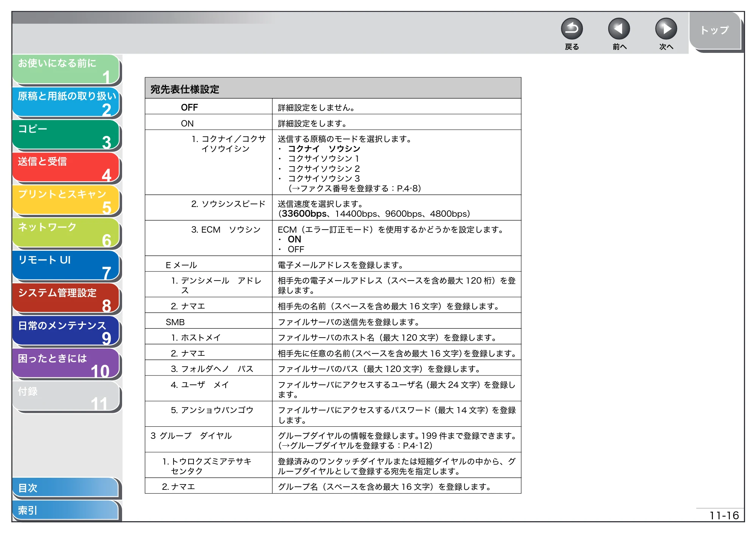Open chapter 1 お使いになる前に tab
The width and height of the screenshot is (756, 534).
tap(66, 69)
